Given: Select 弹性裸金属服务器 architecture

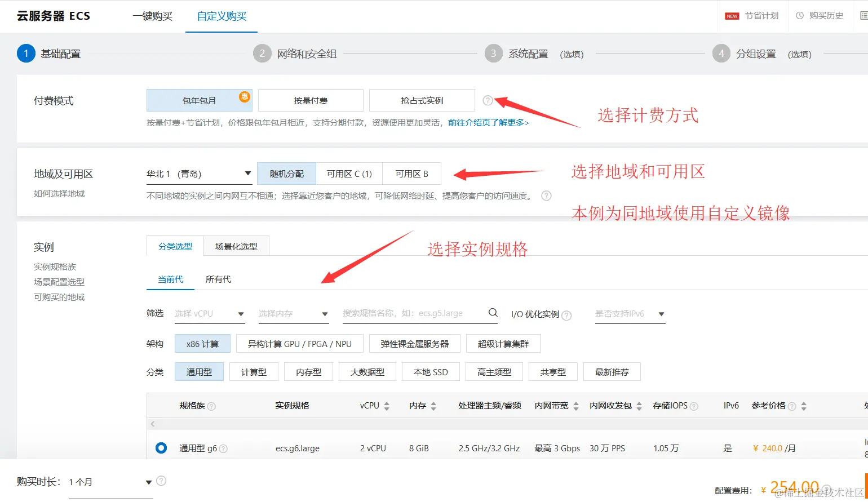Looking at the screenshot, I should [x=415, y=344].
